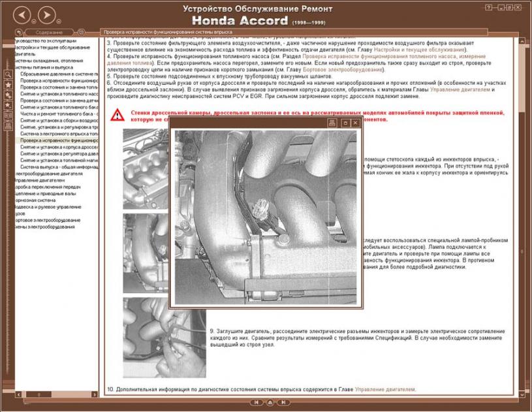532x412 pixels.
Task: Click the add bookmark star-plus icon
Action: (x=8, y=95)
